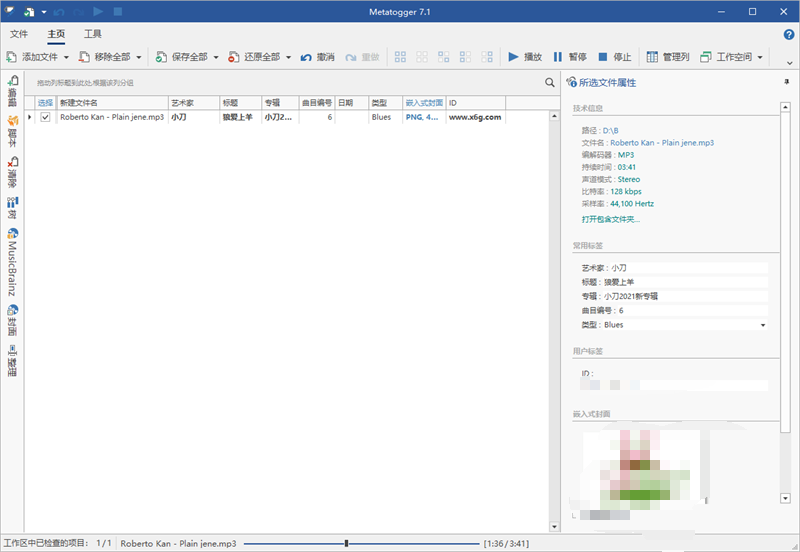Click the search magnifier icon above the file list
This screenshot has height=552, width=800.
pos(549,83)
